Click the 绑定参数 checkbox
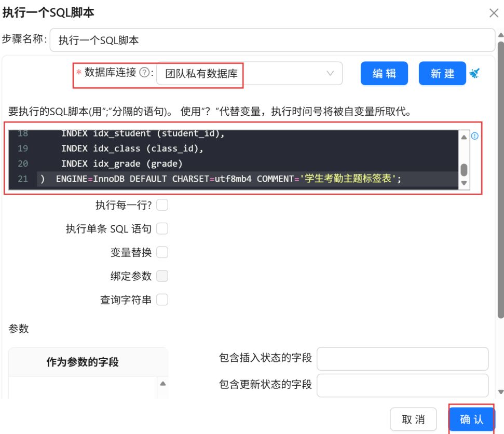504x434 pixels. point(162,276)
